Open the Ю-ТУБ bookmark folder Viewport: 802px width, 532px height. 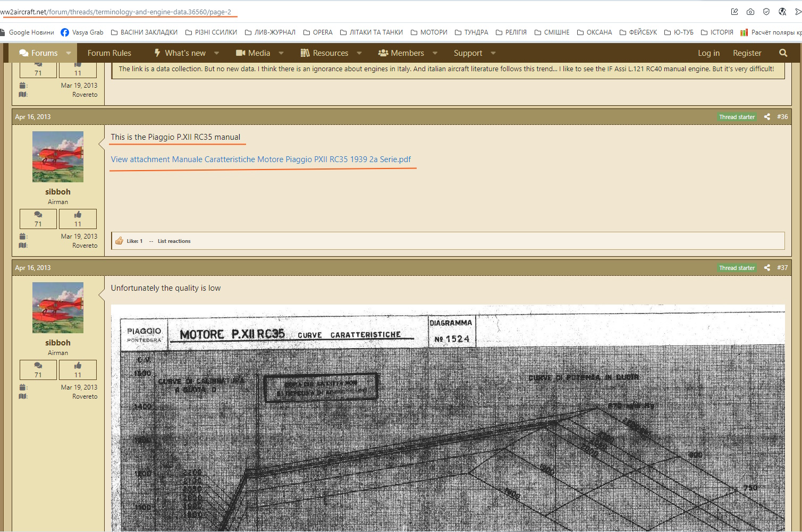click(x=679, y=32)
